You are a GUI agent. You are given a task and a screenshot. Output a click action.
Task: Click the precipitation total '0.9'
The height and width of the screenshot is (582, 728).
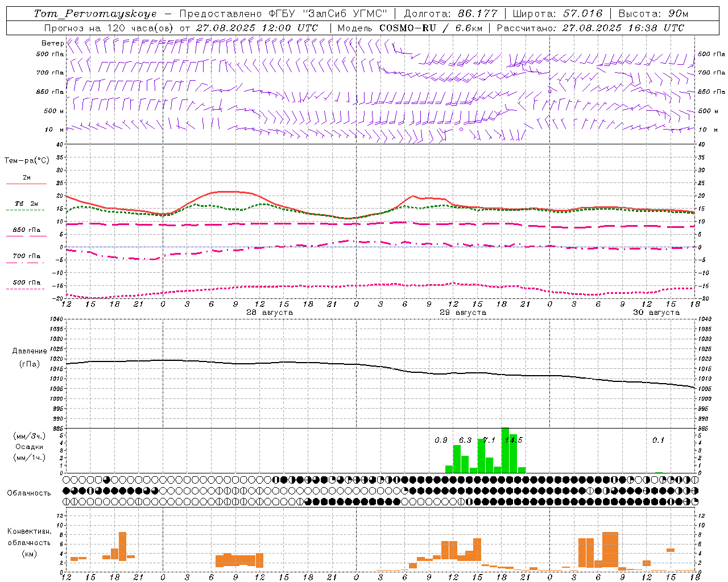pyautogui.click(x=441, y=440)
